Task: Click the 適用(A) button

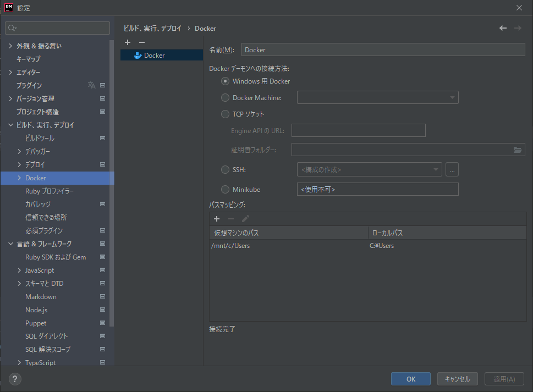Action: tap(504, 379)
